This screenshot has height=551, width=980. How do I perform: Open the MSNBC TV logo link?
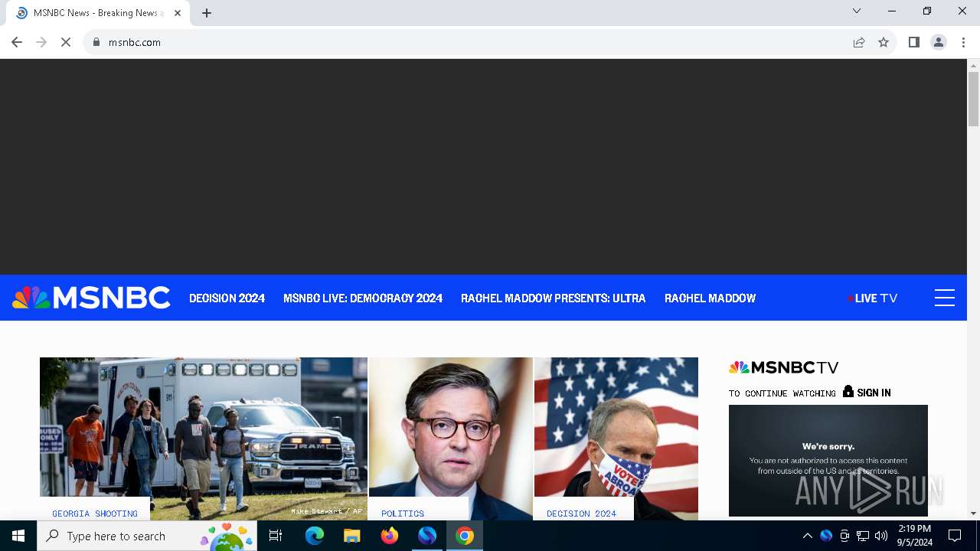pos(783,367)
